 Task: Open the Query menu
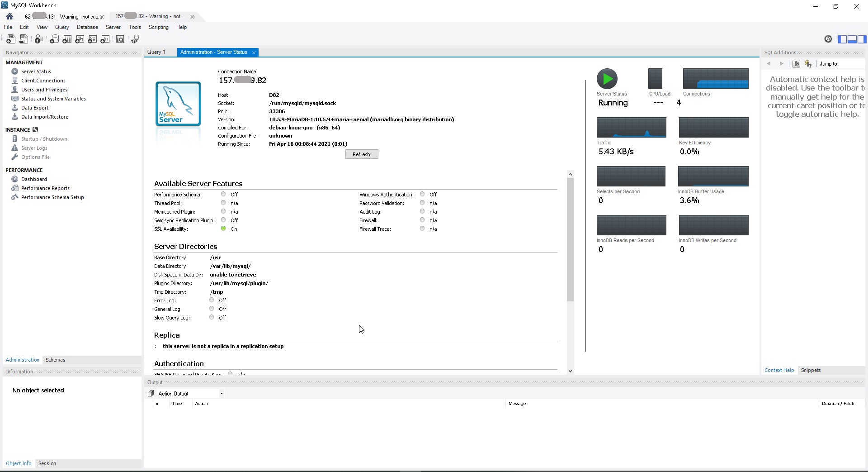point(62,27)
